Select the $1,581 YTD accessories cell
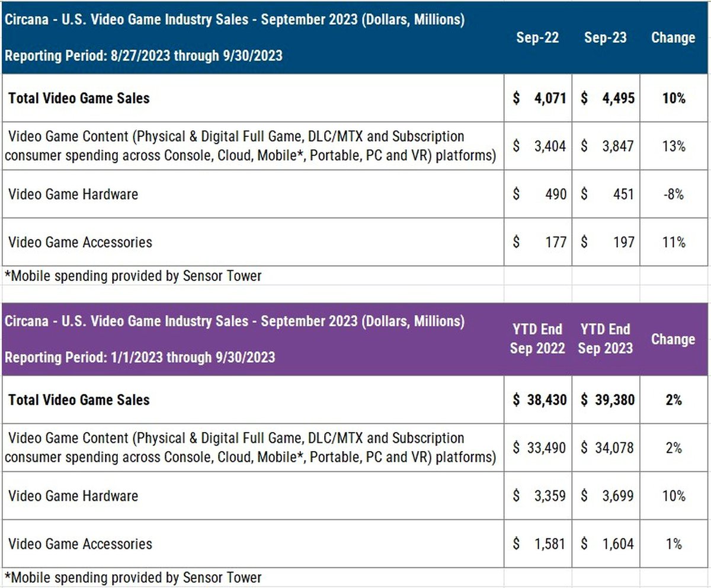Image resolution: width=711 pixels, height=588 pixels. 538,544
